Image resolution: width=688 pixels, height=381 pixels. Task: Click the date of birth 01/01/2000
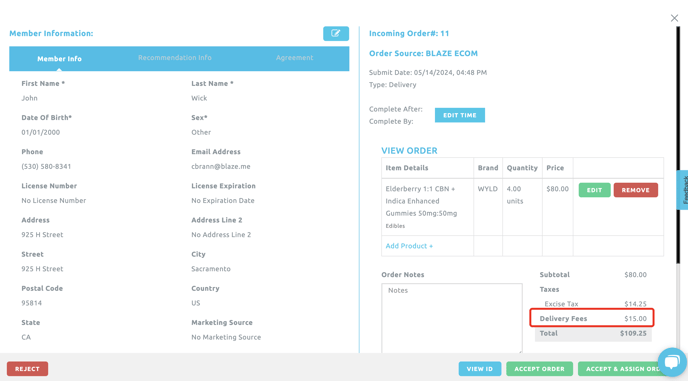pyautogui.click(x=40, y=132)
